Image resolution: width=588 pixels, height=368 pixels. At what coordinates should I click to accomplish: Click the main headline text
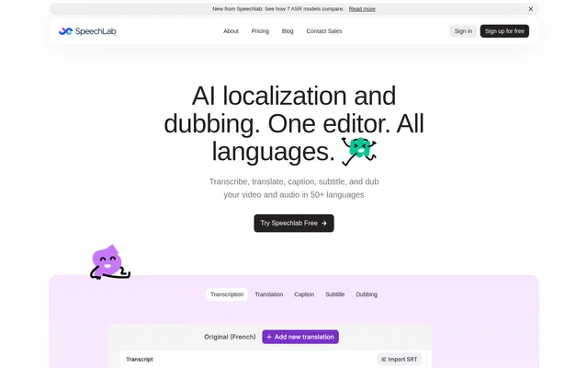[x=294, y=123]
